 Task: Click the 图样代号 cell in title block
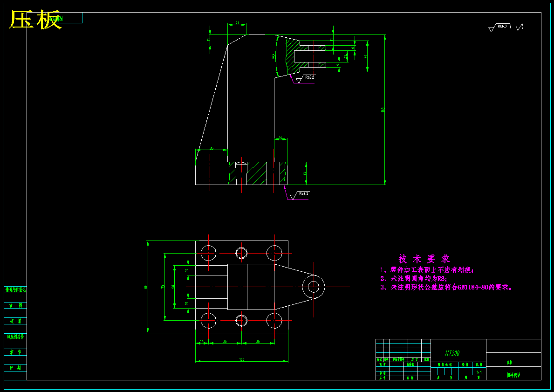(513, 375)
